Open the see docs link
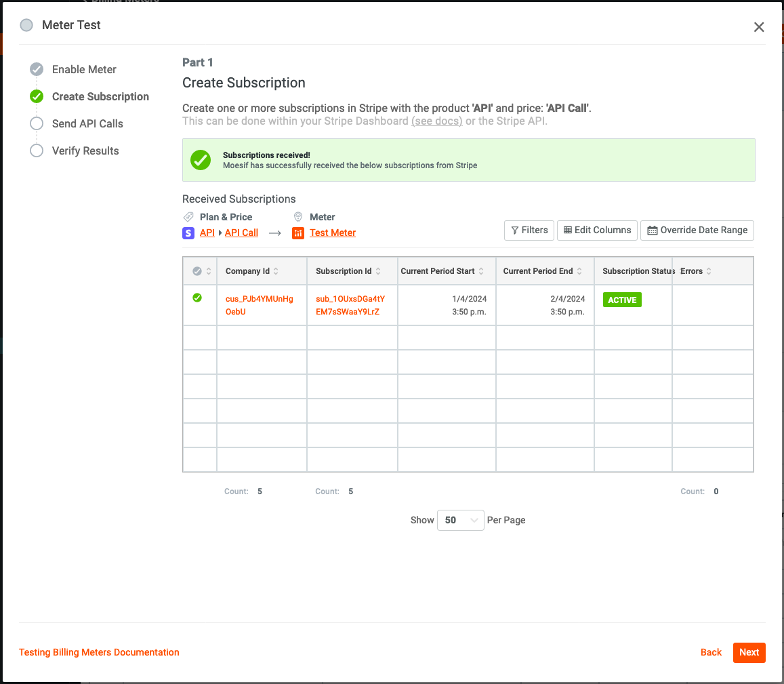The width and height of the screenshot is (784, 684). click(437, 121)
